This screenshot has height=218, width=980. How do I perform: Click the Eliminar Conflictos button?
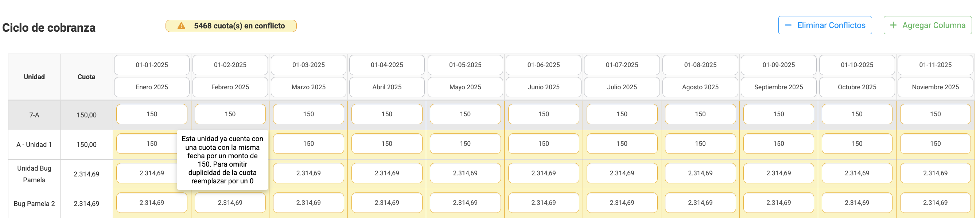pyautogui.click(x=825, y=25)
